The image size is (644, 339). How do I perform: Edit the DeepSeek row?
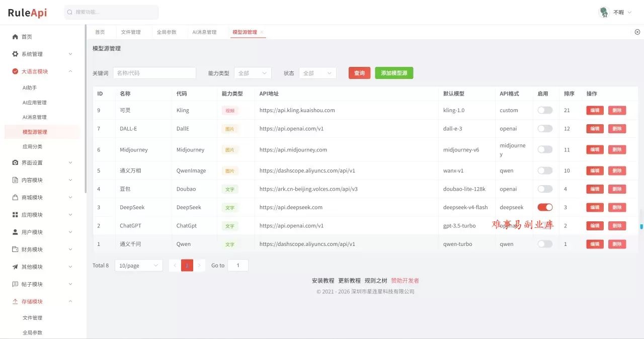tap(595, 207)
